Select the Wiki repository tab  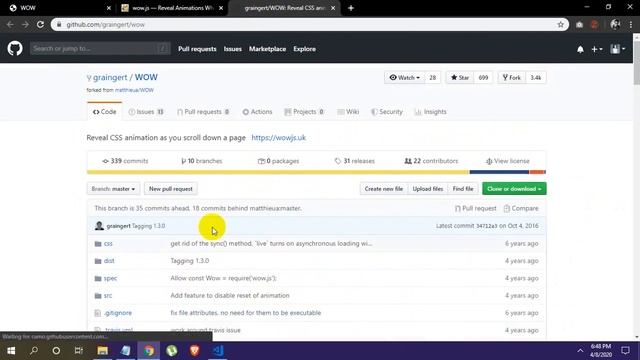tap(348, 111)
